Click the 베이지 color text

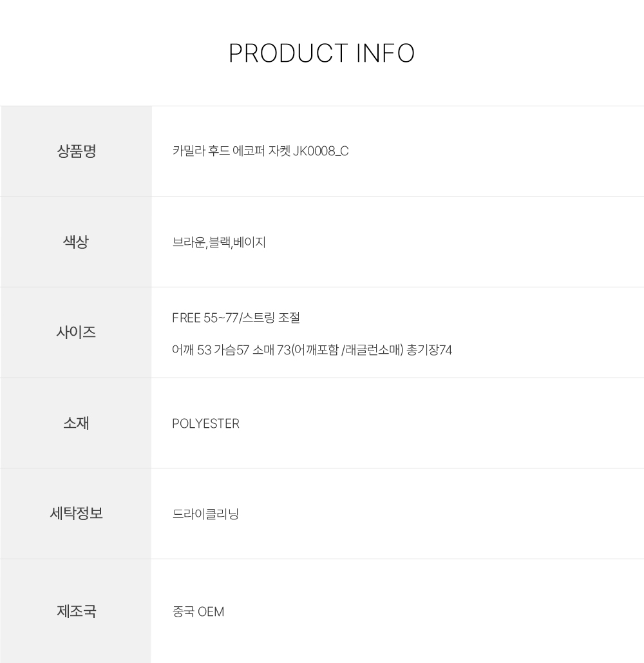250,243
